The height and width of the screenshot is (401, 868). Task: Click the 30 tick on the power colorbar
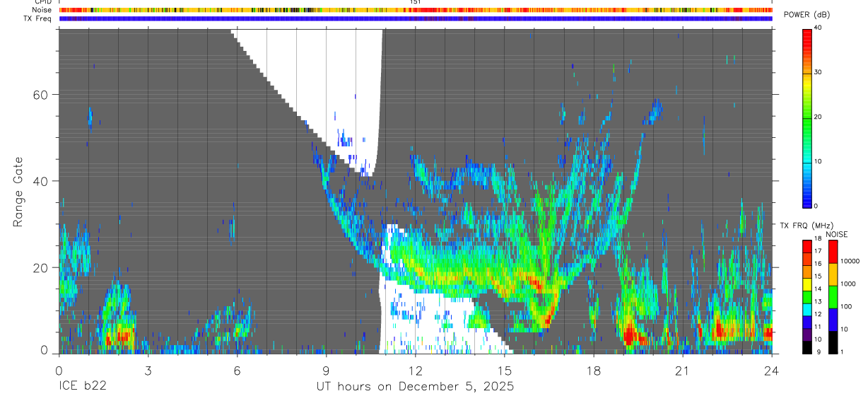tap(819, 73)
